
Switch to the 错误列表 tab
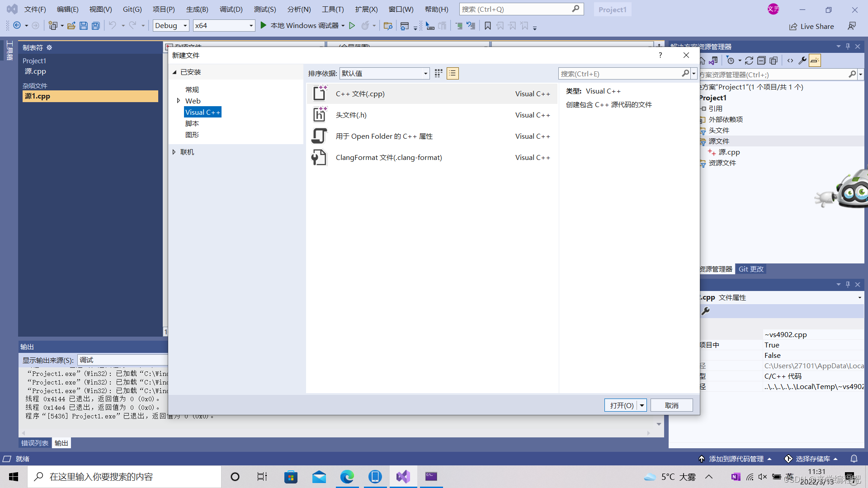[35, 443]
